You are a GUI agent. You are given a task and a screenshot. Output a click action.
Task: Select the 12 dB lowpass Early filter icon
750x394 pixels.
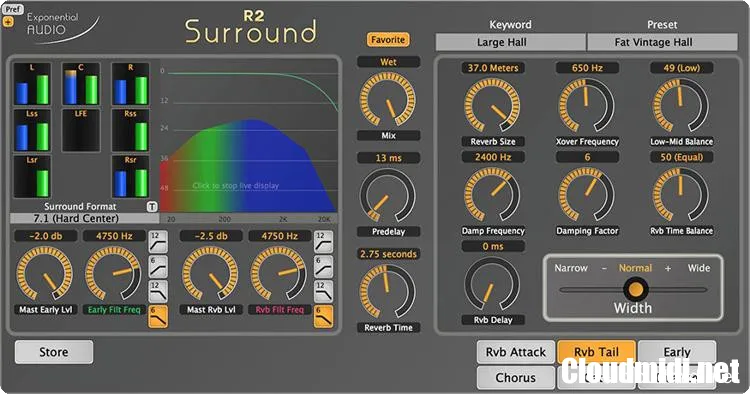(x=158, y=292)
